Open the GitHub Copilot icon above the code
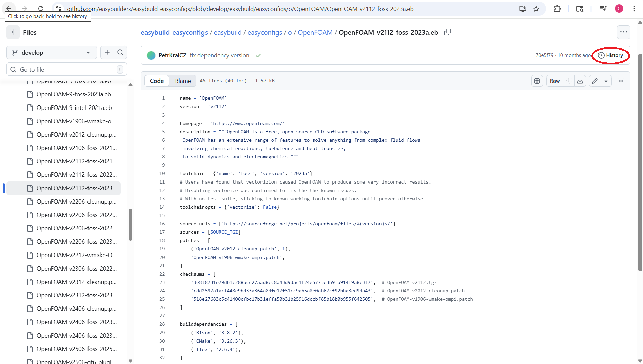Image resolution: width=643 pixels, height=364 pixels. click(x=537, y=81)
